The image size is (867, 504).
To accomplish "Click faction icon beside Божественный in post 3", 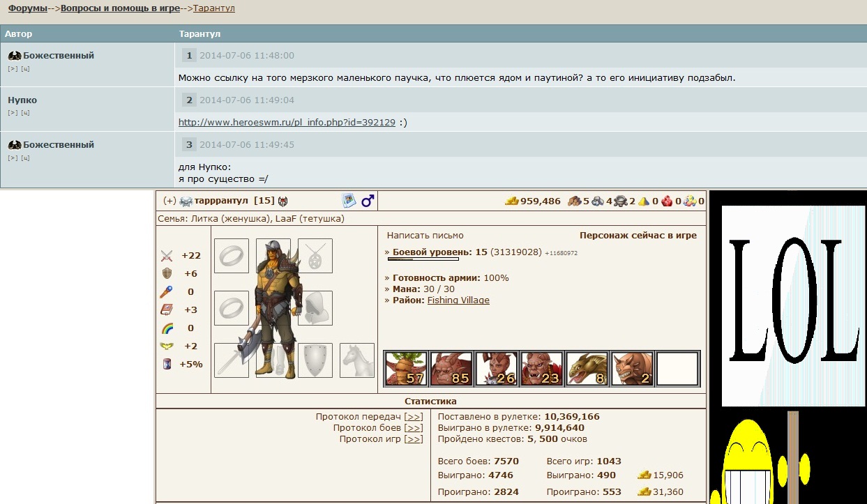I will (15, 145).
